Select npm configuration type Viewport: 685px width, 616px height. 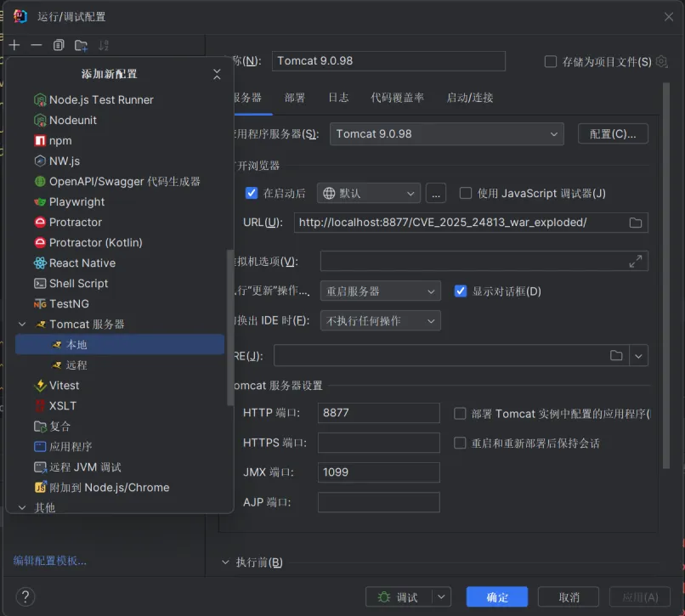tap(120, 141)
